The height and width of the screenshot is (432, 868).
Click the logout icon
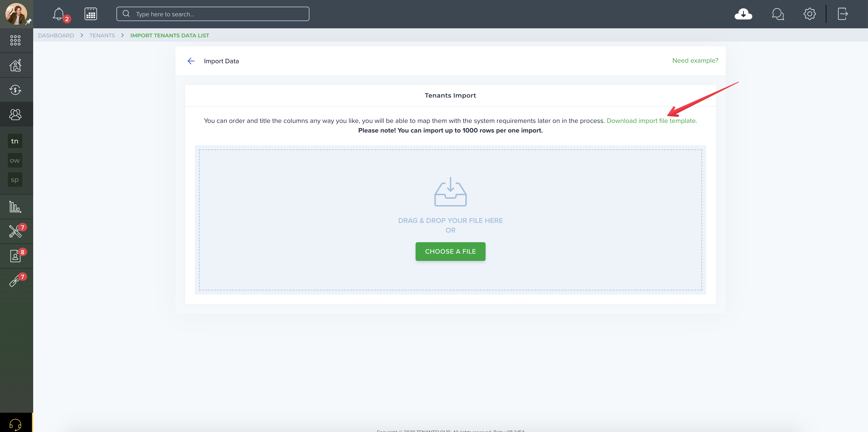tap(843, 14)
